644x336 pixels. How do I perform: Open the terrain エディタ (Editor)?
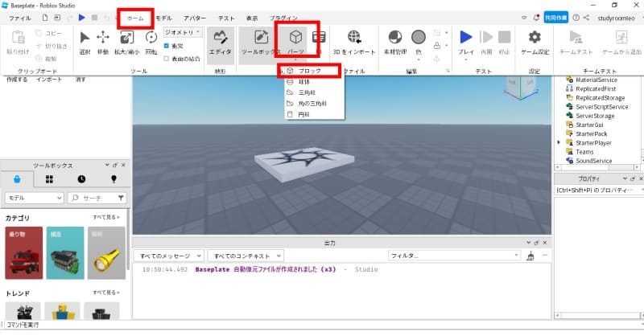click(x=220, y=43)
